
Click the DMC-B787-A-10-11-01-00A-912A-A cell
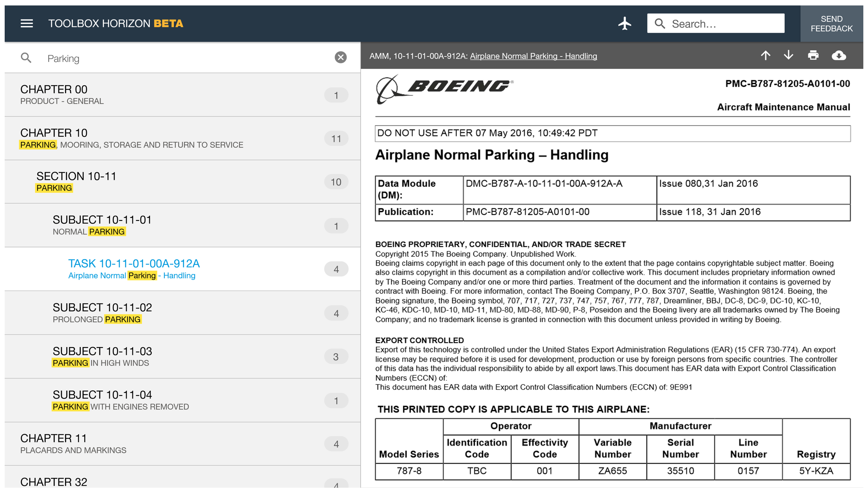(560, 190)
